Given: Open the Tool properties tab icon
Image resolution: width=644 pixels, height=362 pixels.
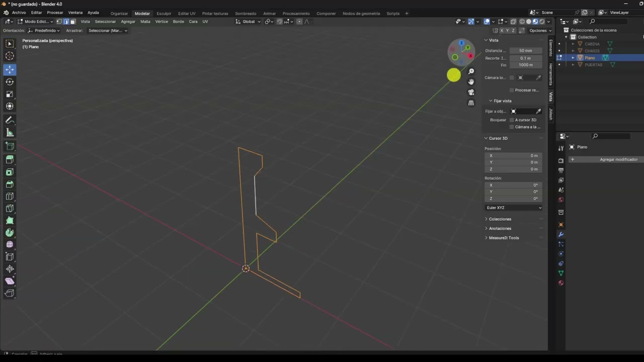Looking at the screenshot, I should pos(561,148).
